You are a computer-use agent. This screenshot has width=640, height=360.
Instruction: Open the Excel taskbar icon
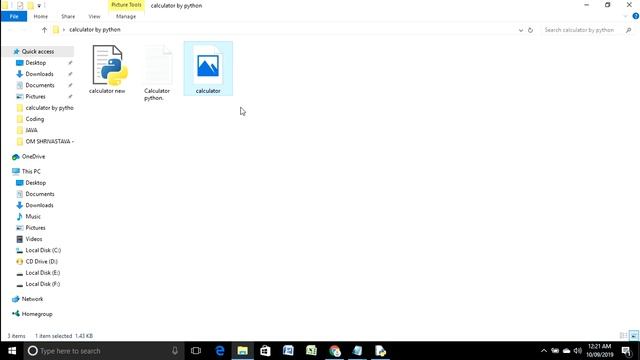pos(311,351)
